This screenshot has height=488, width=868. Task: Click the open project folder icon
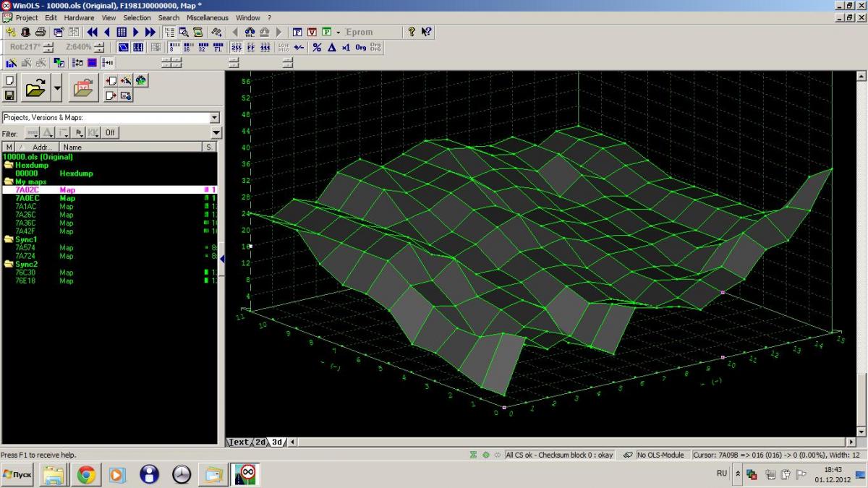coord(35,88)
